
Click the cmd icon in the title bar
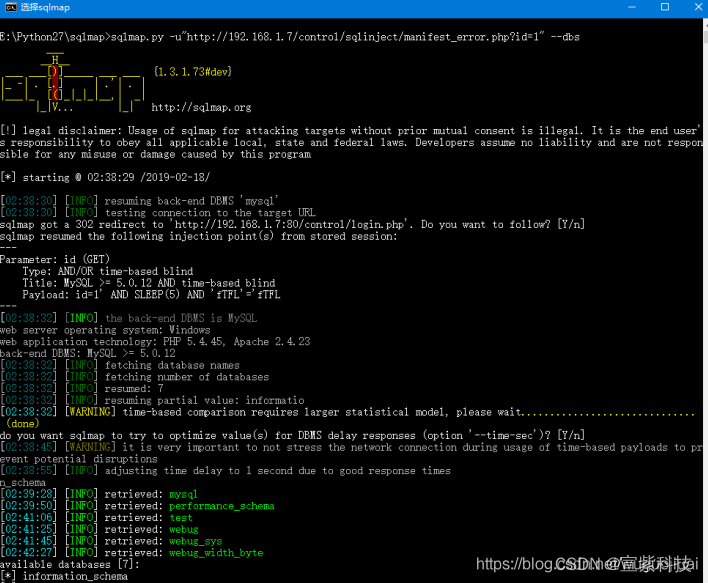click(x=10, y=7)
